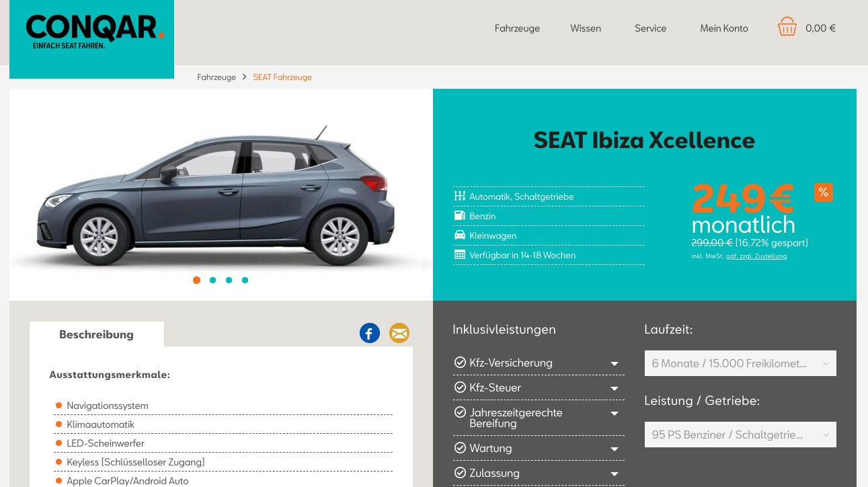The height and width of the screenshot is (487, 868).
Task: Expand Kfz-Steuer details arrow
Action: coord(614,389)
